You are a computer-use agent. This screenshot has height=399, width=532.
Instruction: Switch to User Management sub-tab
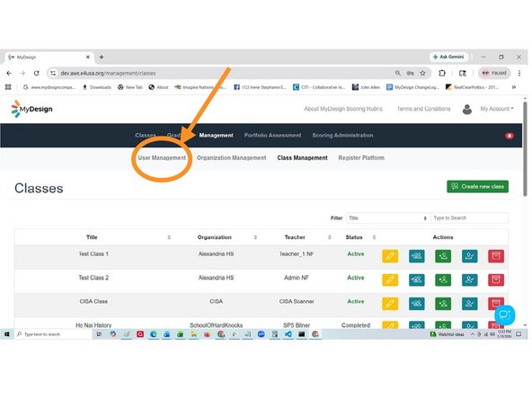pyautogui.click(x=162, y=158)
